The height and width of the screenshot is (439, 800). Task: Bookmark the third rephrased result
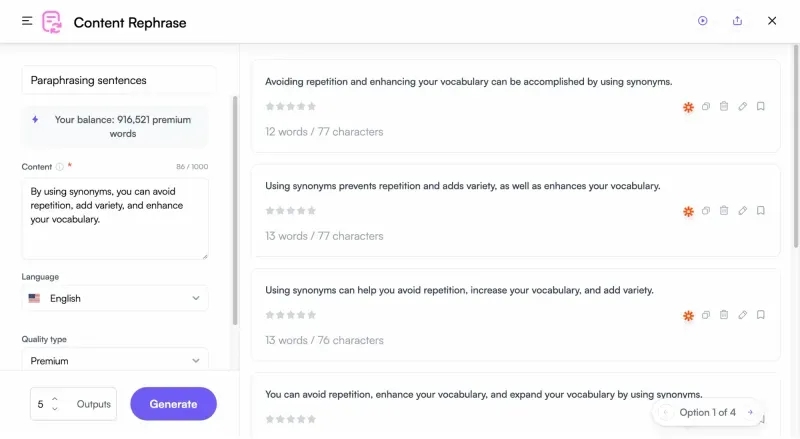(x=761, y=315)
